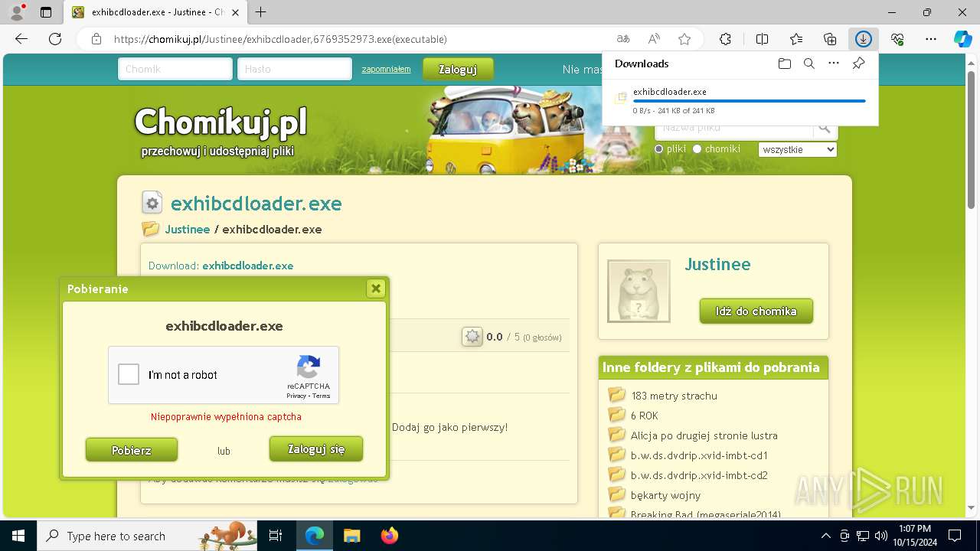Viewport: 980px width, 551px height.
Task: Close the Pobieranie dialog
Action: coord(376,289)
